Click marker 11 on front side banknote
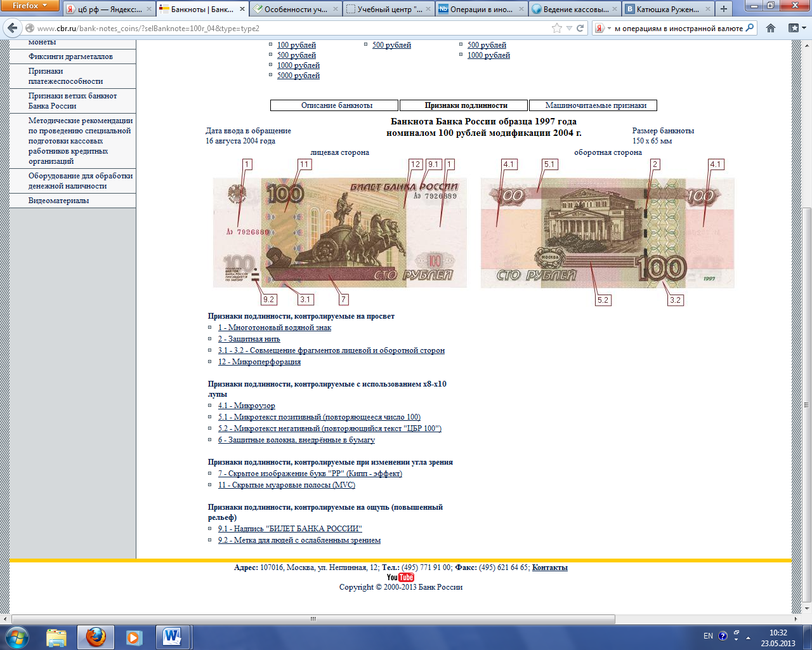This screenshot has height=650, width=812. tap(304, 164)
